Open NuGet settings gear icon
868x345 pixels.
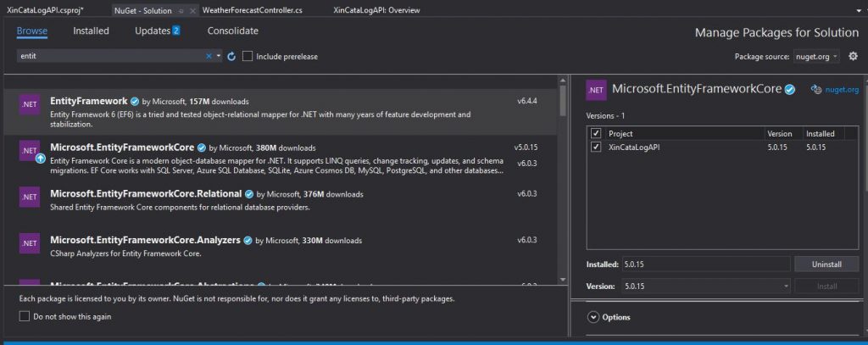click(x=853, y=56)
